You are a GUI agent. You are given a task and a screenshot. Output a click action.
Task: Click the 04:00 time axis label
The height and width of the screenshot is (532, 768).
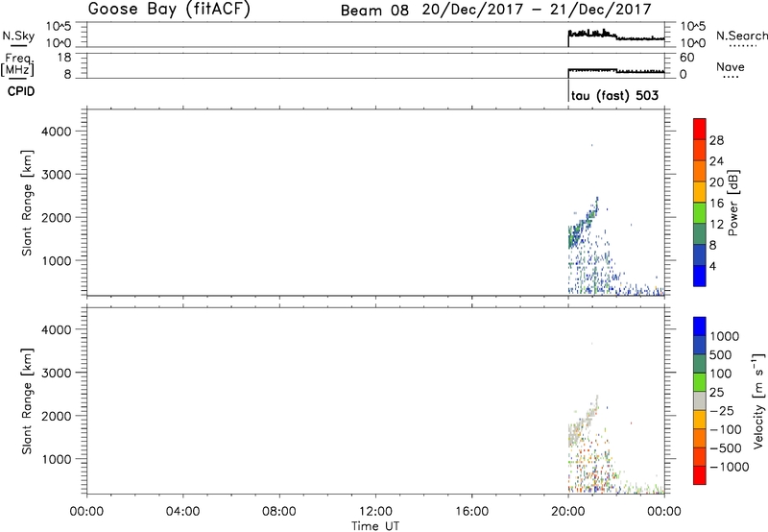coord(182,512)
